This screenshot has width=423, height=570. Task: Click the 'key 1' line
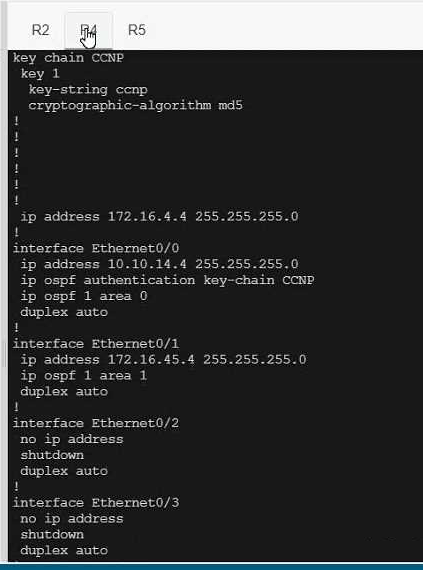[x=40, y=74]
